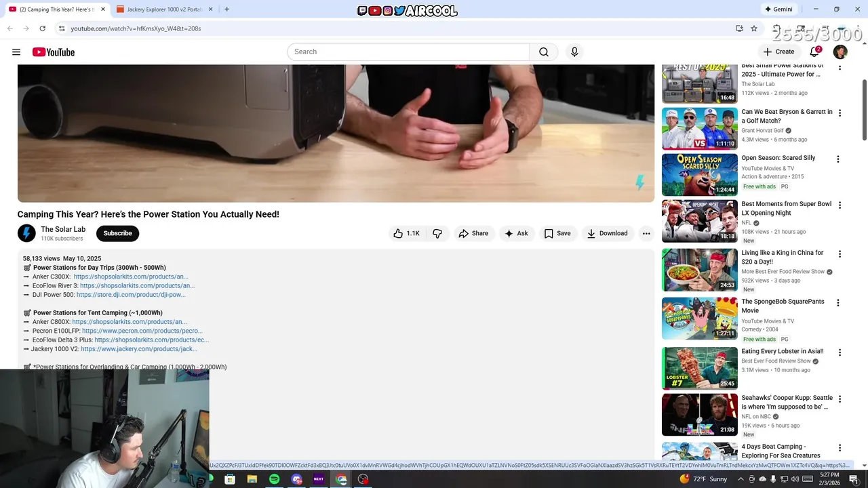The height and width of the screenshot is (488, 868).
Task: Open the EcoFlow River 3 link
Action: click(x=137, y=286)
